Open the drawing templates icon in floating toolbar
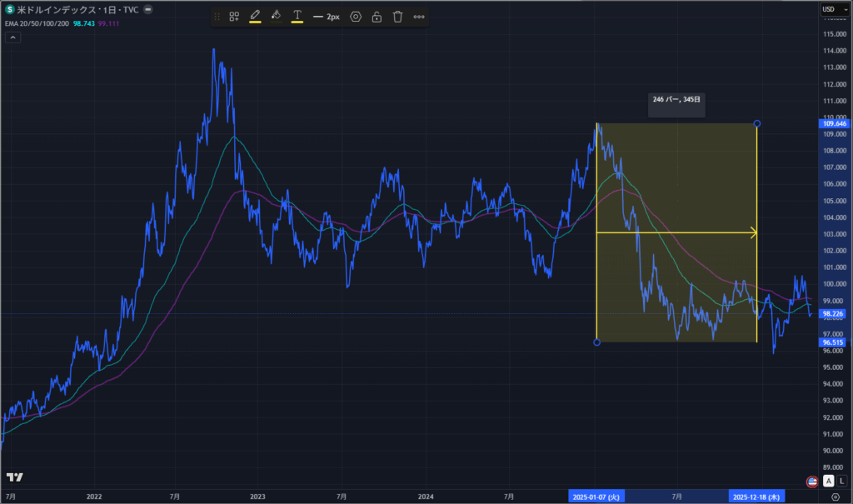 pyautogui.click(x=234, y=17)
